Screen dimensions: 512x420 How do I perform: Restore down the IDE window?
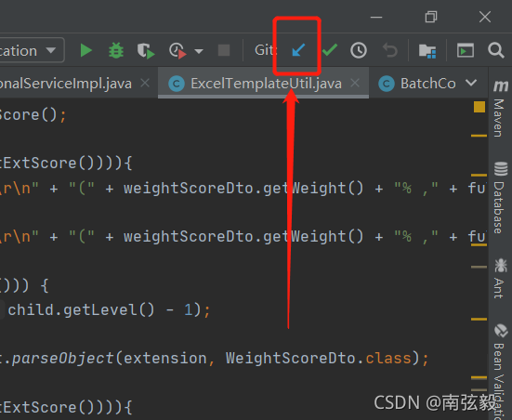pyautogui.click(x=431, y=17)
